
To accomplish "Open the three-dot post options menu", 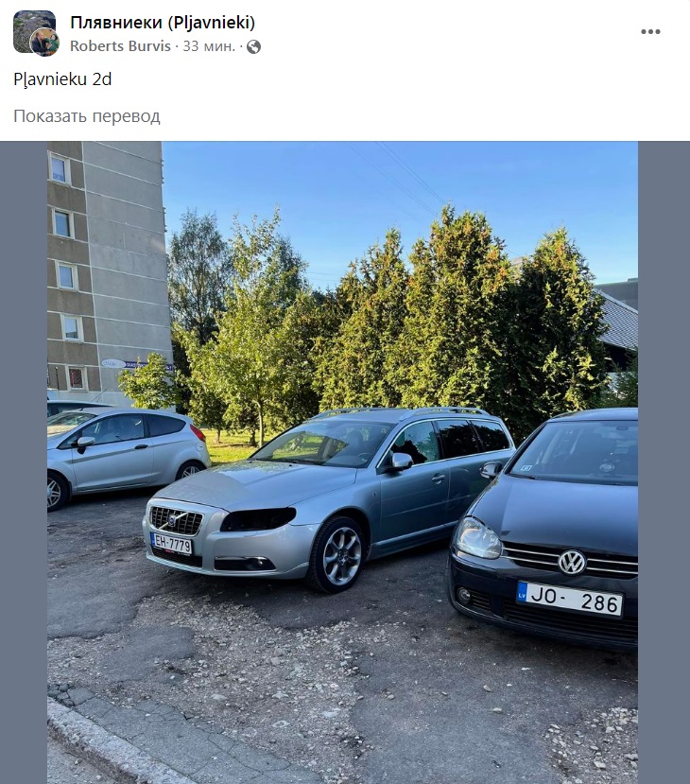I will pos(650,31).
